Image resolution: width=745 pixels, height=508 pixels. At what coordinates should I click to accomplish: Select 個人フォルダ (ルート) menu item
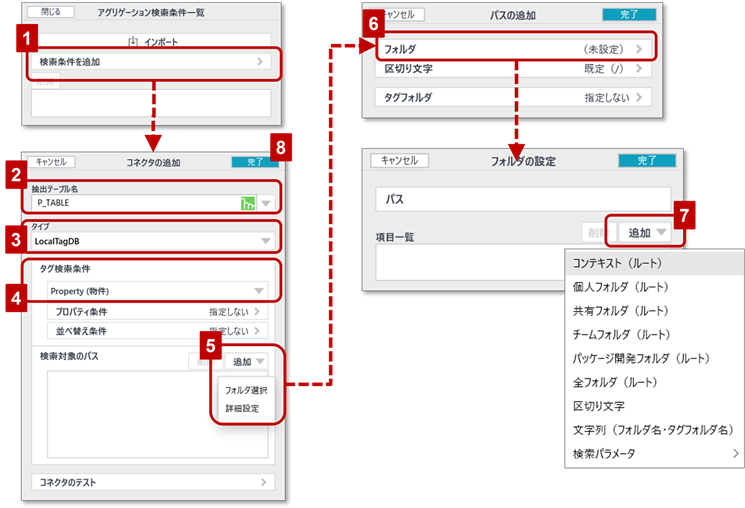[654, 287]
